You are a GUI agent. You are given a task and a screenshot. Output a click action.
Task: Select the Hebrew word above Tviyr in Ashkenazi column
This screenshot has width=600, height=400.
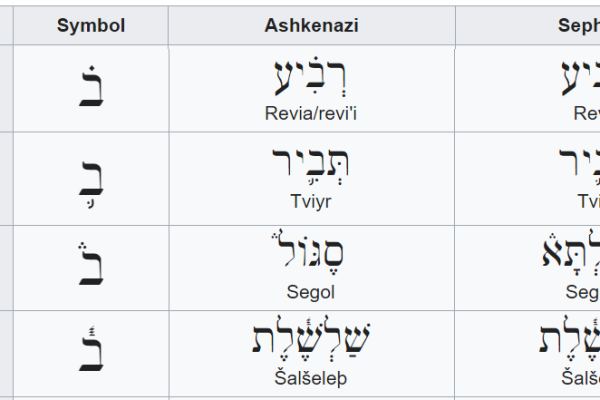[x=311, y=166]
